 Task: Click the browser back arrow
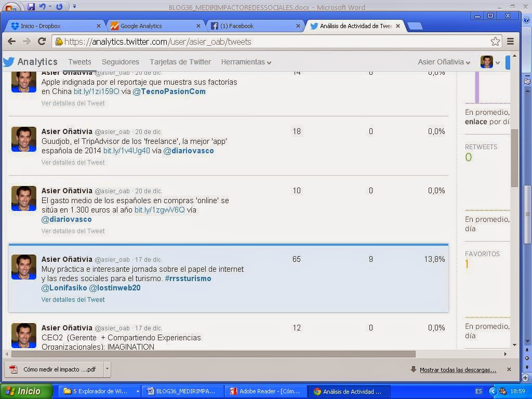pyautogui.click(x=11, y=42)
